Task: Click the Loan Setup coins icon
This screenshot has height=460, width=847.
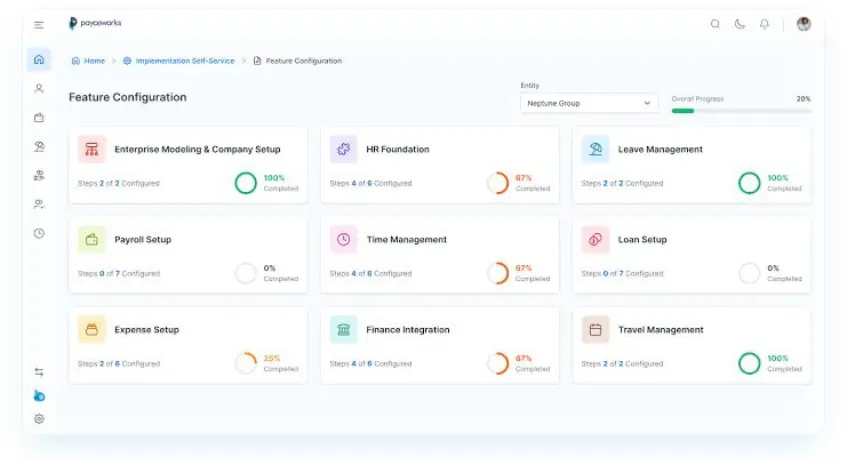Action: [x=595, y=239]
